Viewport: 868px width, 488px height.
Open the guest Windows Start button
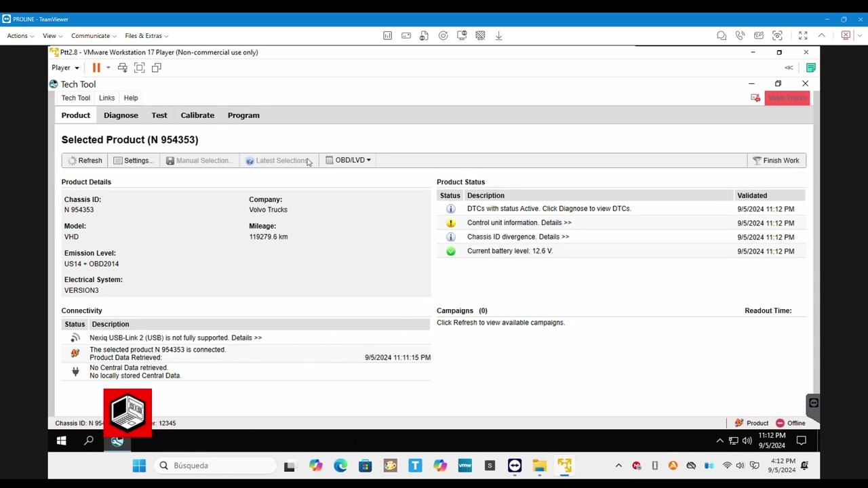61,441
